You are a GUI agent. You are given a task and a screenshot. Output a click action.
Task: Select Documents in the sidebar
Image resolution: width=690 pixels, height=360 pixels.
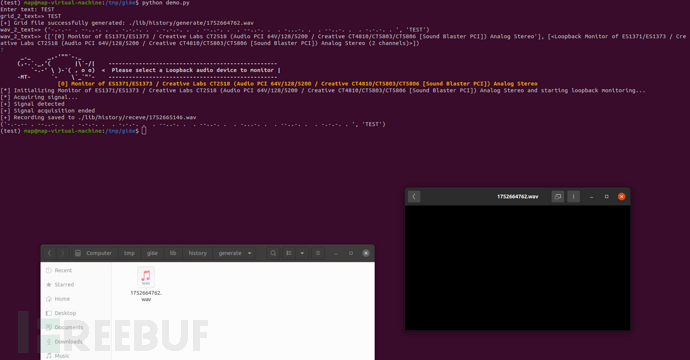click(76, 327)
